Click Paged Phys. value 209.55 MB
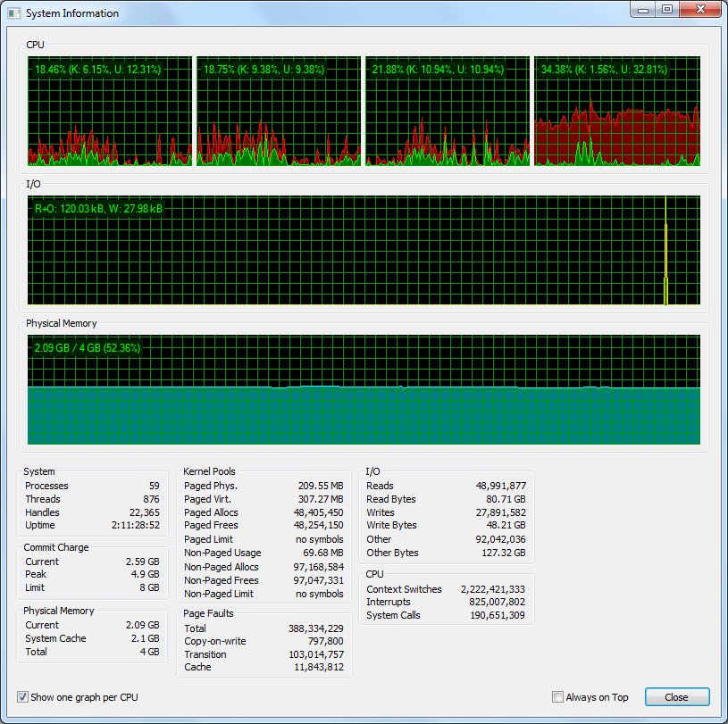The image size is (728, 724). [321, 486]
